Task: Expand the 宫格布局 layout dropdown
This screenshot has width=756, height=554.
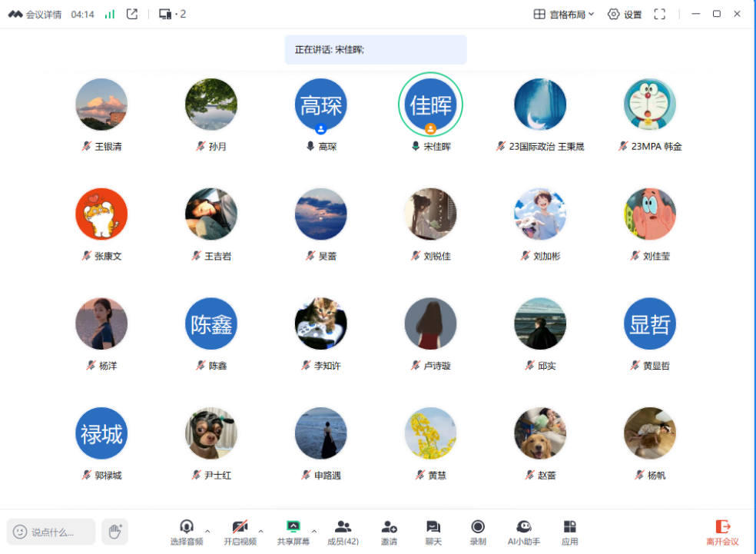Action: coord(564,14)
